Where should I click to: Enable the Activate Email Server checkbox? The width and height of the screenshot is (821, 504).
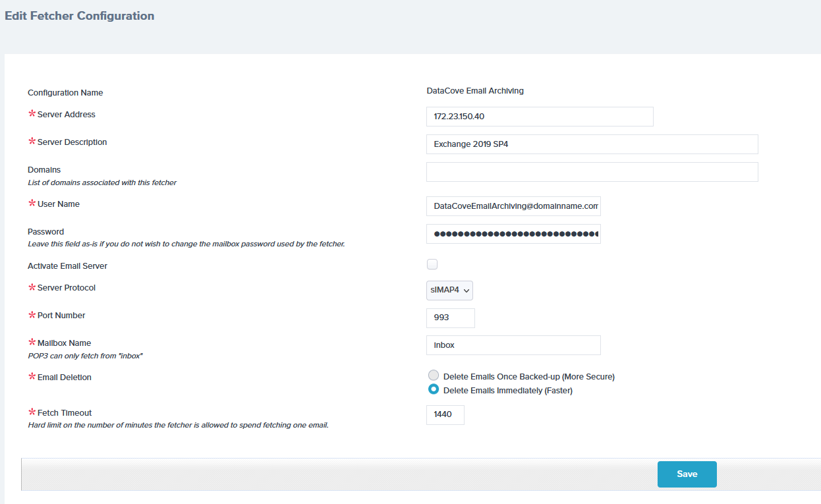click(x=432, y=264)
